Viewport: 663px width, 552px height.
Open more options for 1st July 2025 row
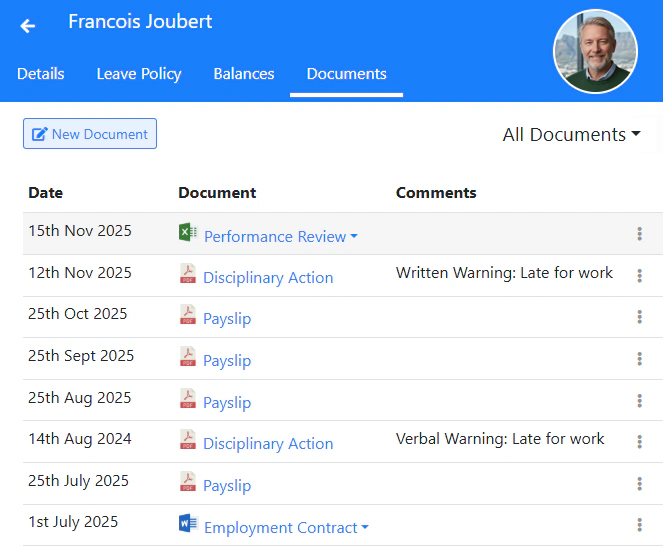click(639, 525)
